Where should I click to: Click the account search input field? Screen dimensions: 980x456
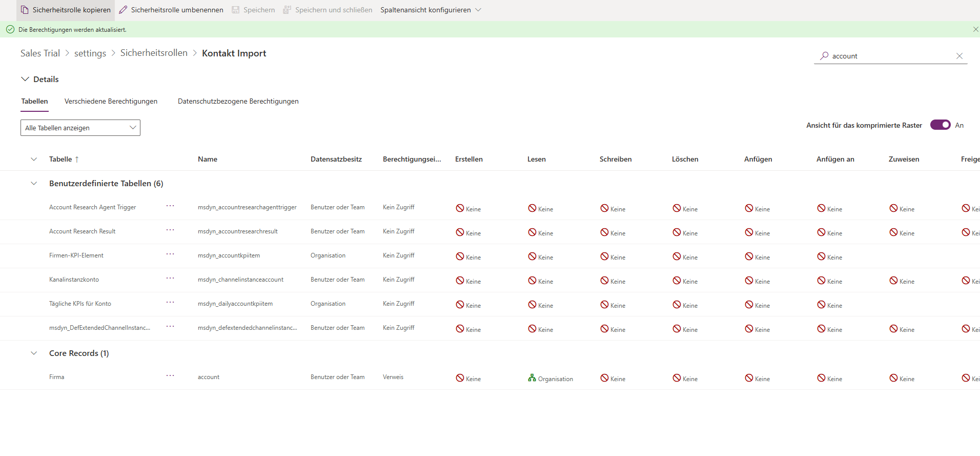[x=889, y=56]
